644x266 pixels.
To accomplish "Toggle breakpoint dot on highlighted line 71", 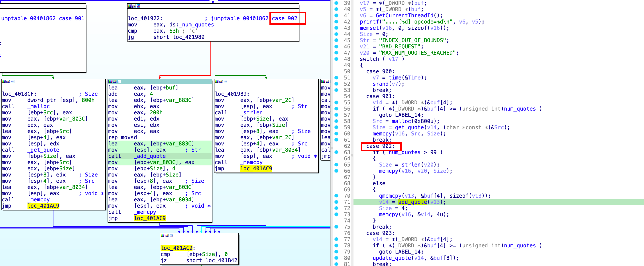I will pos(336,202).
